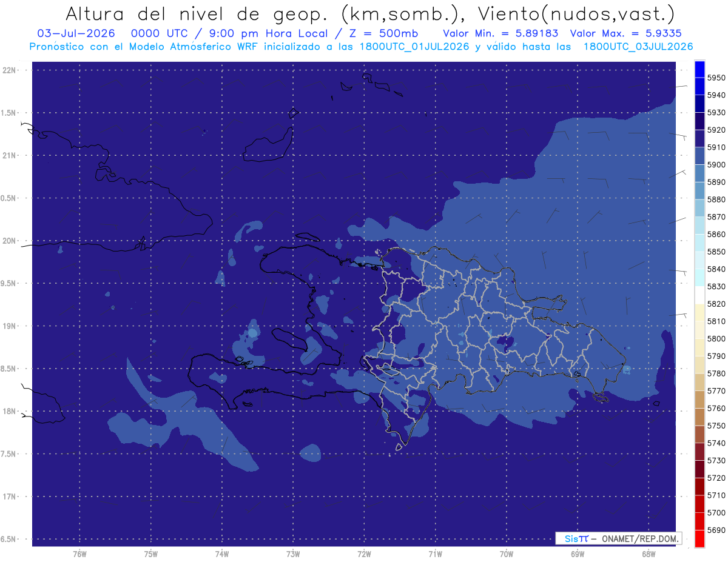Click the '22N' latitude label
The width and height of the screenshot is (728, 562).
click(x=10, y=70)
